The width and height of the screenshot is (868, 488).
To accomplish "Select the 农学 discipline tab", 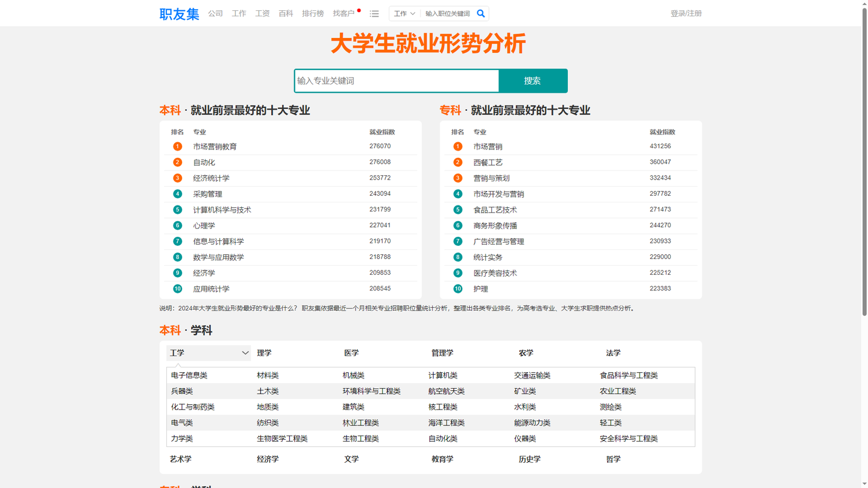I will (x=526, y=353).
